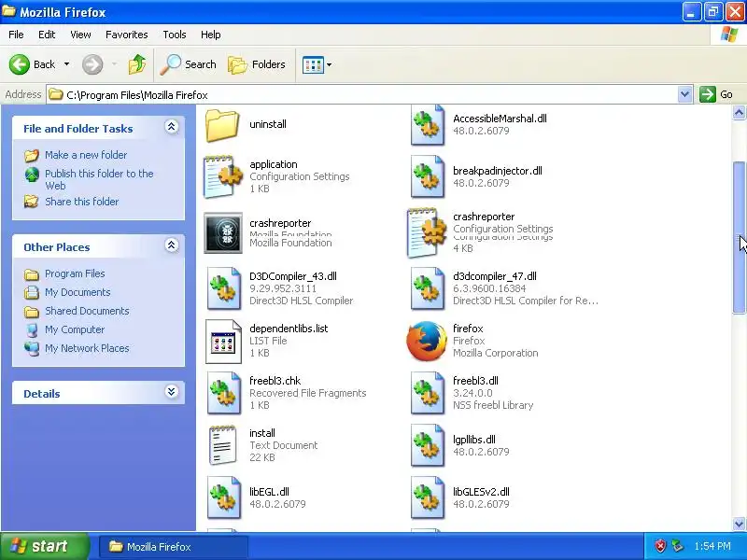This screenshot has width=747, height=560.
Task: Open the Views dropdown arrow
Action: (330, 64)
